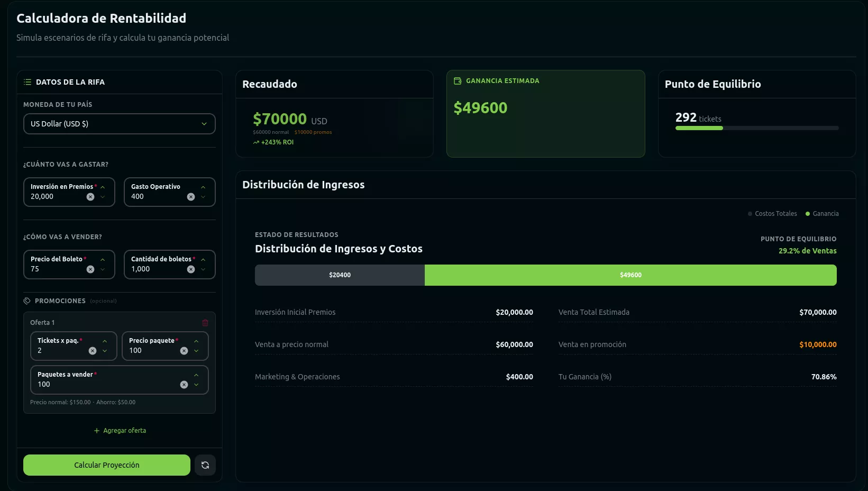Click the Datos de la Rifa list icon
The image size is (868, 491).
point(28,82)
